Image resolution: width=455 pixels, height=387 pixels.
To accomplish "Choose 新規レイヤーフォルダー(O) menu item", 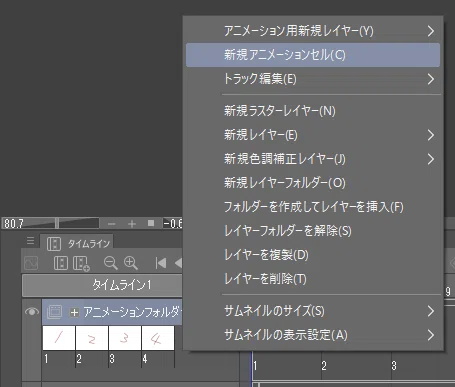I will [313, 183].
